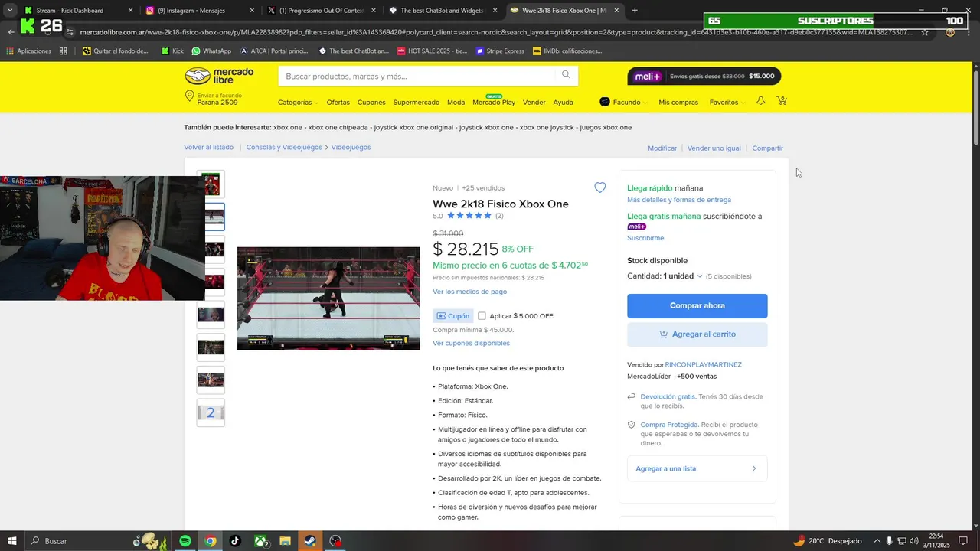Click Vender uno igual link
The width and height of the screenshot is (980, 551).
(714, 148)
